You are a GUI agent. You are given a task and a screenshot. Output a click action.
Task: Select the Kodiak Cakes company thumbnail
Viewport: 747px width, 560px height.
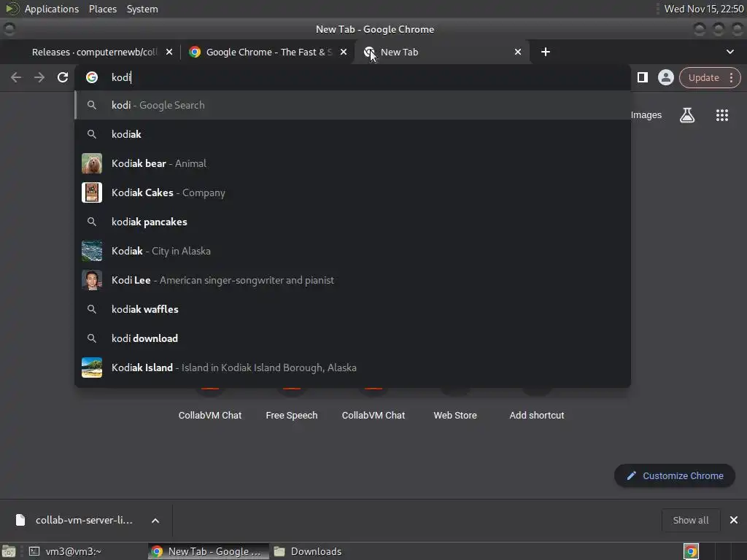92,192
